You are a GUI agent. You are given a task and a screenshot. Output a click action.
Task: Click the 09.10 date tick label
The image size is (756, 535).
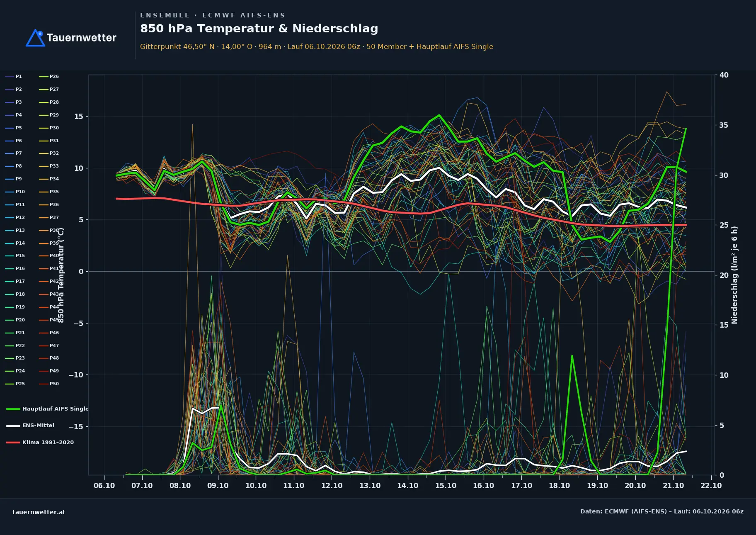click(x=218, y=486)
